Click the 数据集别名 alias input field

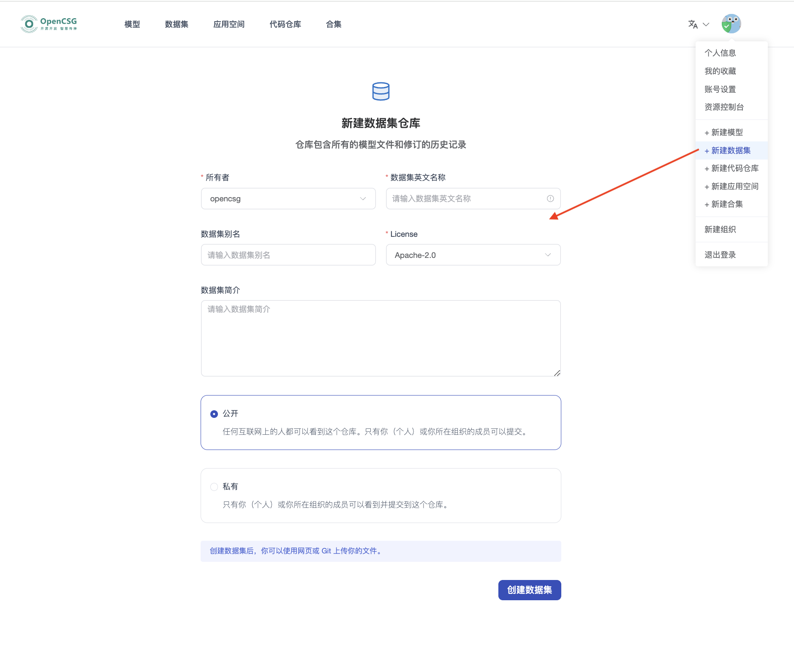[288, 255]
